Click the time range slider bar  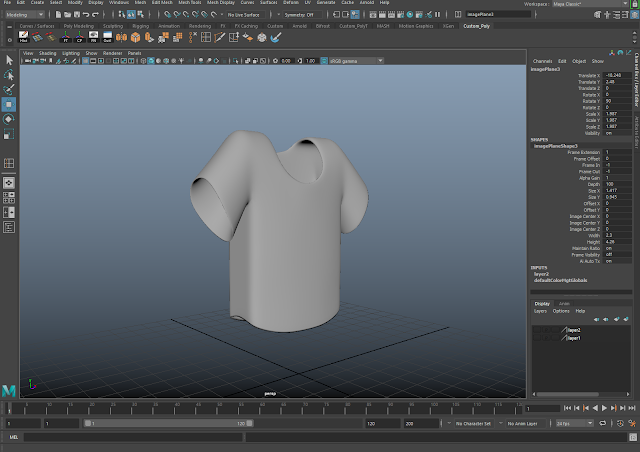pos(168,424)
